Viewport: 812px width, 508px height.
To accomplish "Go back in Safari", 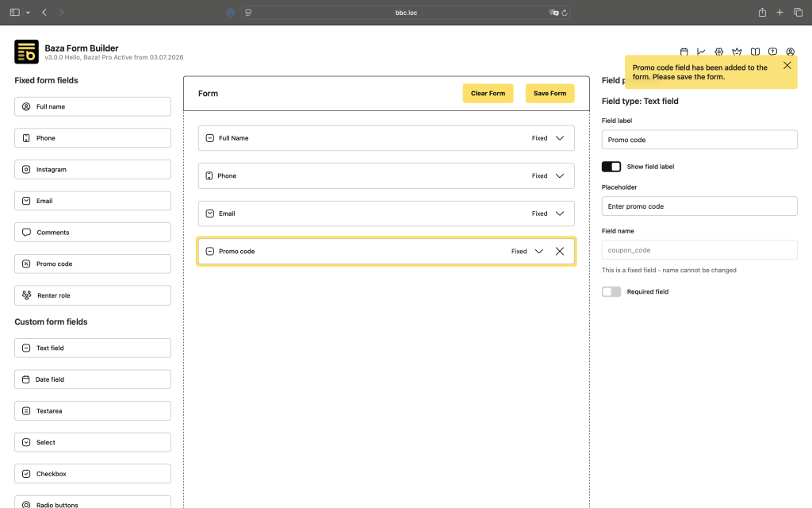I will pyautogui.click(x=44, y=13).
